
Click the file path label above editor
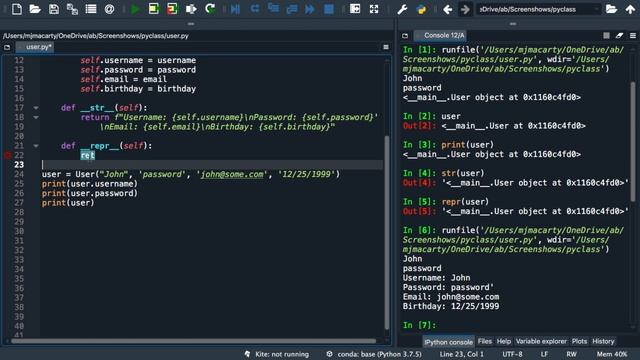coord(96,36)
